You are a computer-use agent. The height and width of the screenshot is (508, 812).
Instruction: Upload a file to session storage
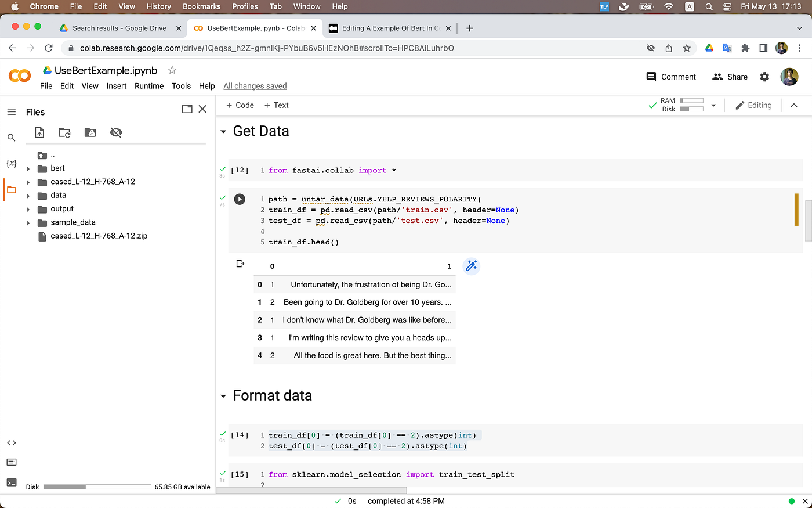[x=39, y=132]
